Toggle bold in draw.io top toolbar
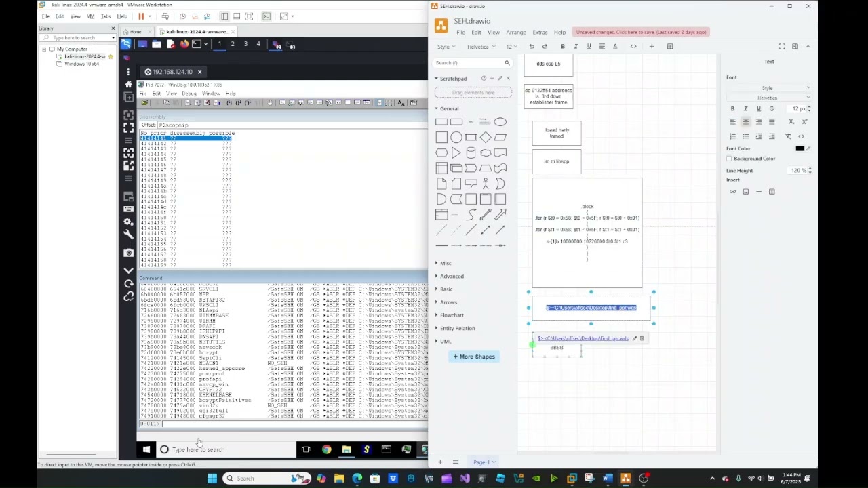This screenshot has height=488, width=868. 563,47
